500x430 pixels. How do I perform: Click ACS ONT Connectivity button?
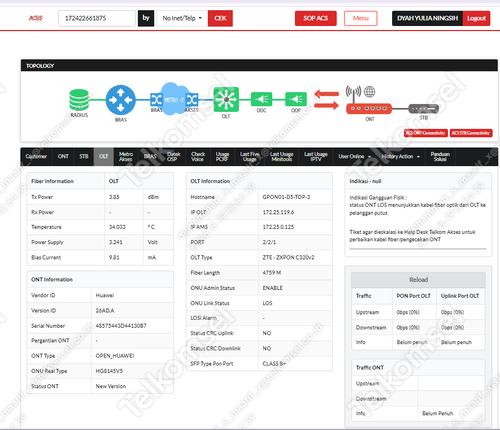point(426,133)
